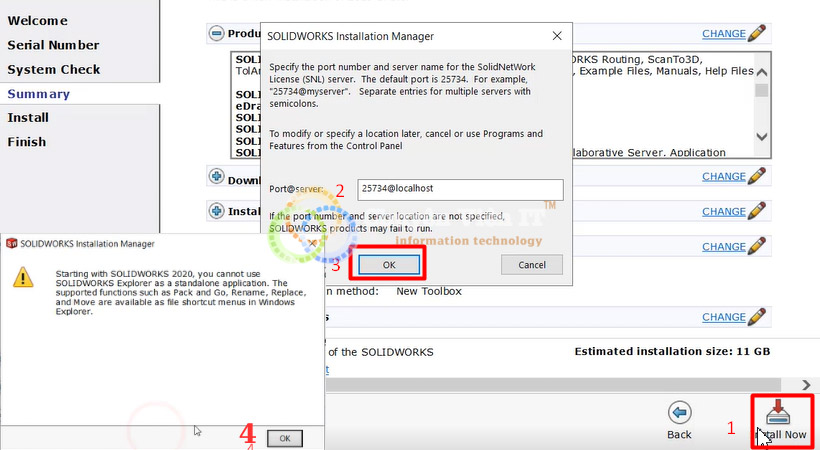Cancel the port server dialog
820x450 pixels.
tap(531, 264)
